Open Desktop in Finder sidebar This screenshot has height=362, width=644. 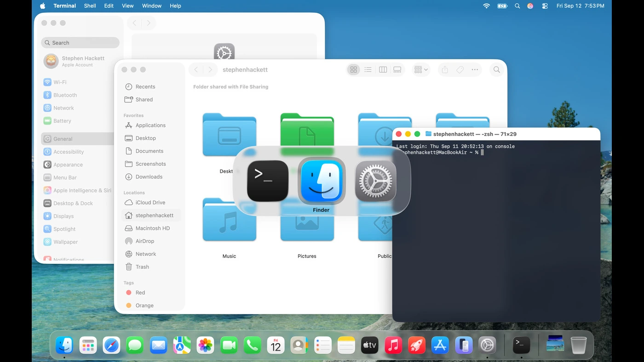tap(151, 138)
